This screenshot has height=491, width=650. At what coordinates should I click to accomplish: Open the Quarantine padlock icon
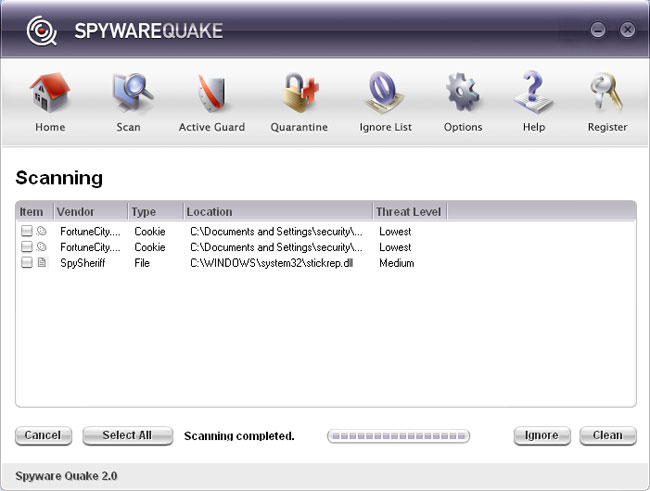(x=301, y=92)
